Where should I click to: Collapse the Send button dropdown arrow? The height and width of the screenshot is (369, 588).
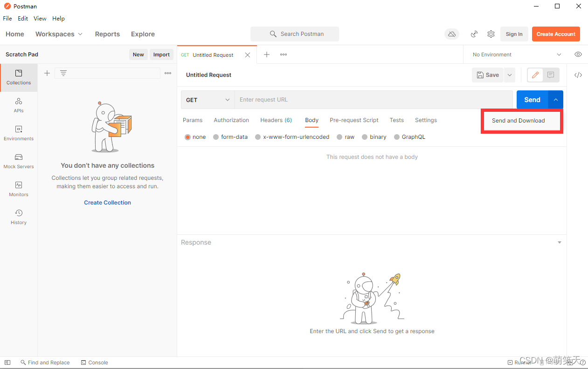click(x=556, y=100)
